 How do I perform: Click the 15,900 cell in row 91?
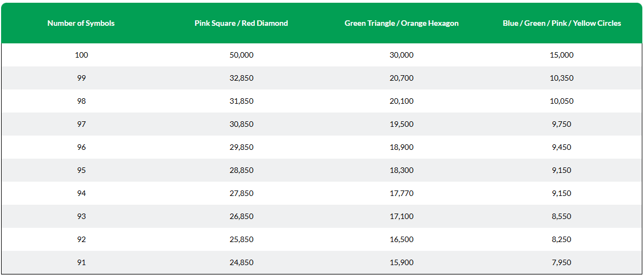point(401,262)
